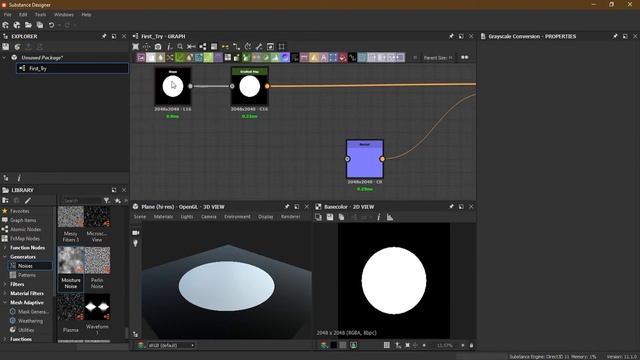Pin the Explorer panel
The height and width of the screenshot is (360, 640).
click(x=104, y=36)
